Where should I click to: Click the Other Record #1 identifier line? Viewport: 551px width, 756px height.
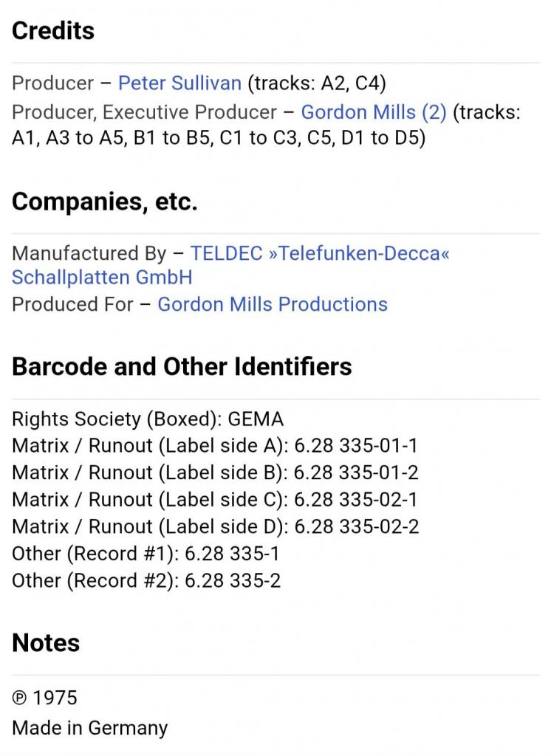(146, 554)
